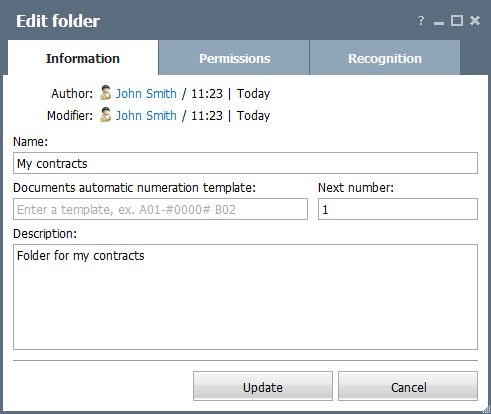This screenshot has width=491, height=414.
Task: Click inside the Description text area
Action: (245, 297)
